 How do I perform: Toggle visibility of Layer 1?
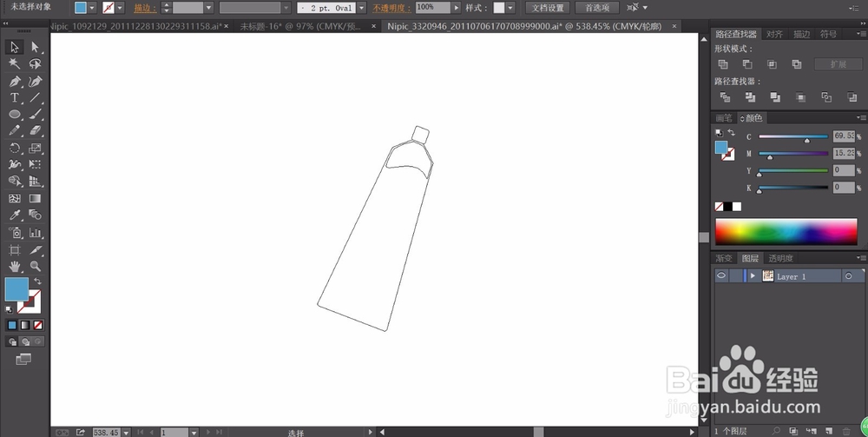pyautogui.click(x=720, y=275)
